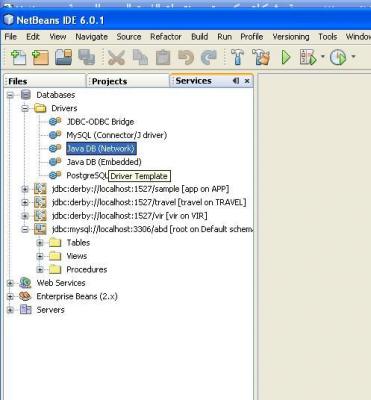Click the JDBC-ODBC Bridge driver icon
Image resolution: width=371 pixels, height=400 pixels.
tap(55, 122)
